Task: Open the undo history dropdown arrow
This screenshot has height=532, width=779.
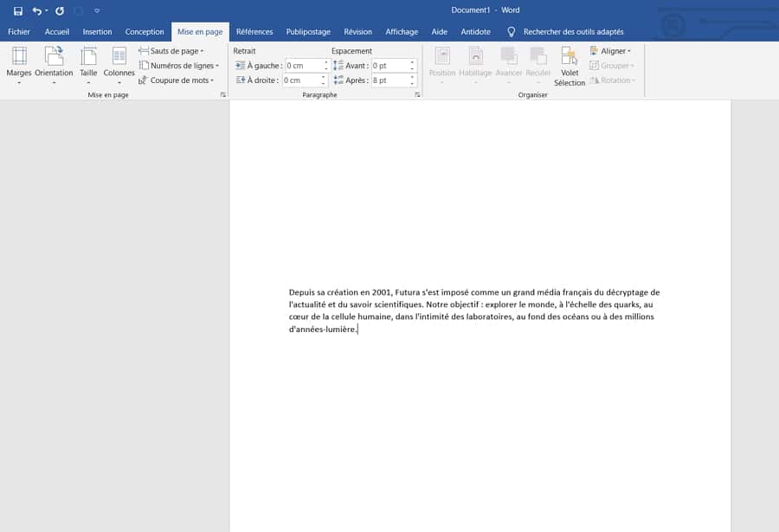Action: [47, 10]
